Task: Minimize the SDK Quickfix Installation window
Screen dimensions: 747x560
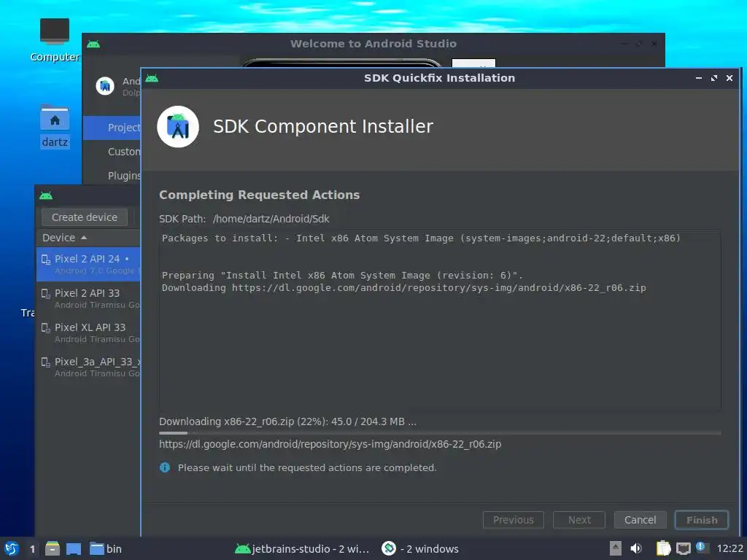Action: (699, 78)
